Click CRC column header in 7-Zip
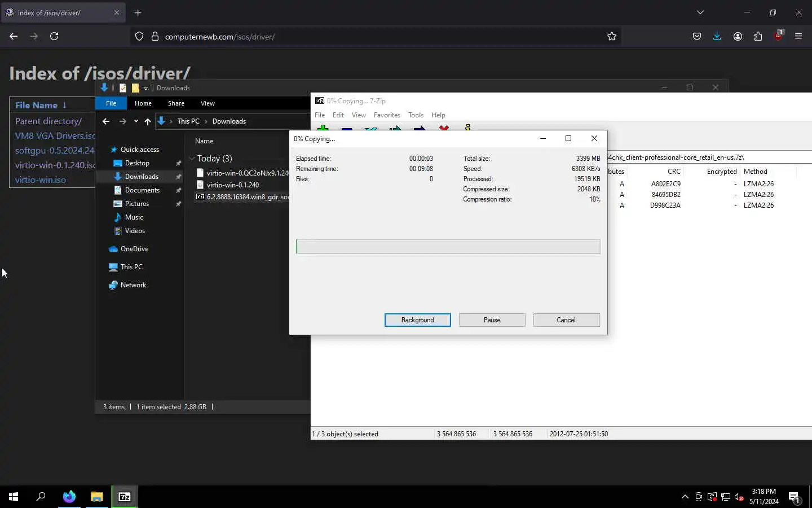Image resolution: width=812 pixels, height=508 pixels. tap(674, 172)
